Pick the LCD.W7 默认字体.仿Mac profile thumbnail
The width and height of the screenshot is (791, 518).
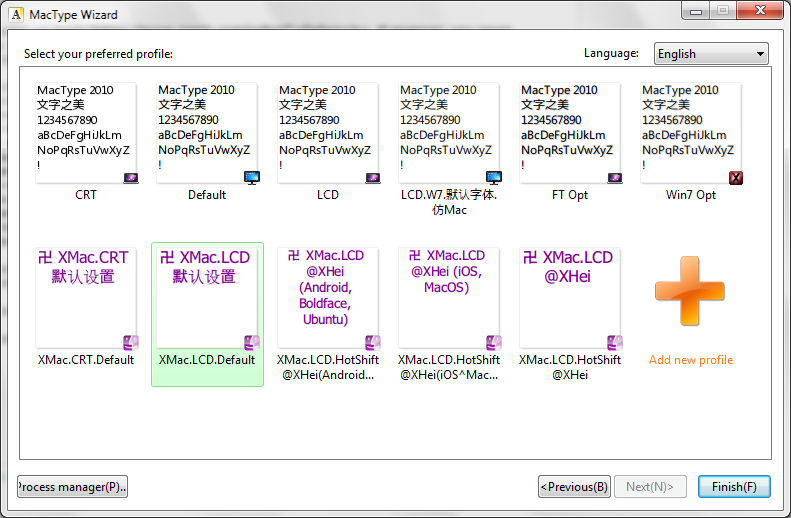[x=449, y=133]
